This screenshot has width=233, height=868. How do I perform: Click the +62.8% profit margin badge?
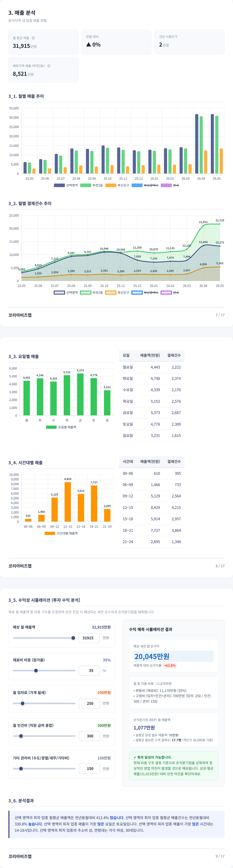tap(170, 665)
